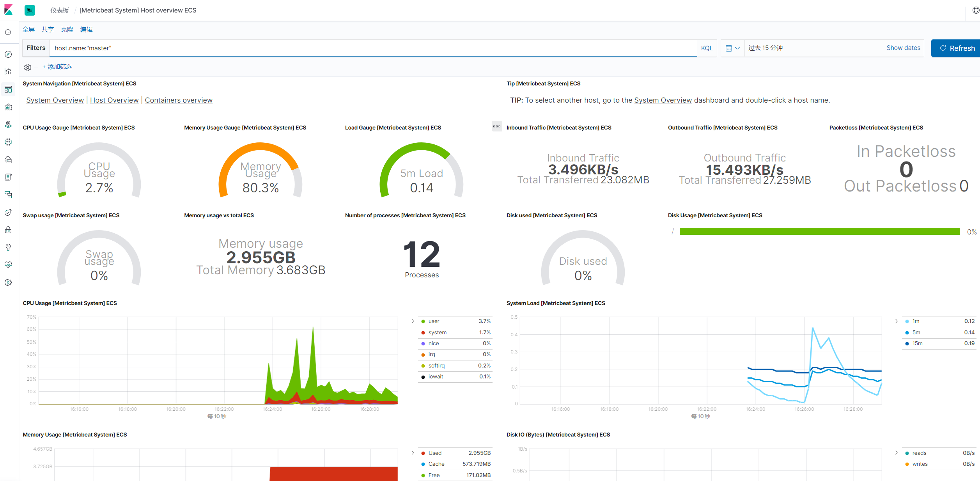The image size is (980, 481).
Task: Collapse the System Load legend chevron
Action: coord(896,321)
